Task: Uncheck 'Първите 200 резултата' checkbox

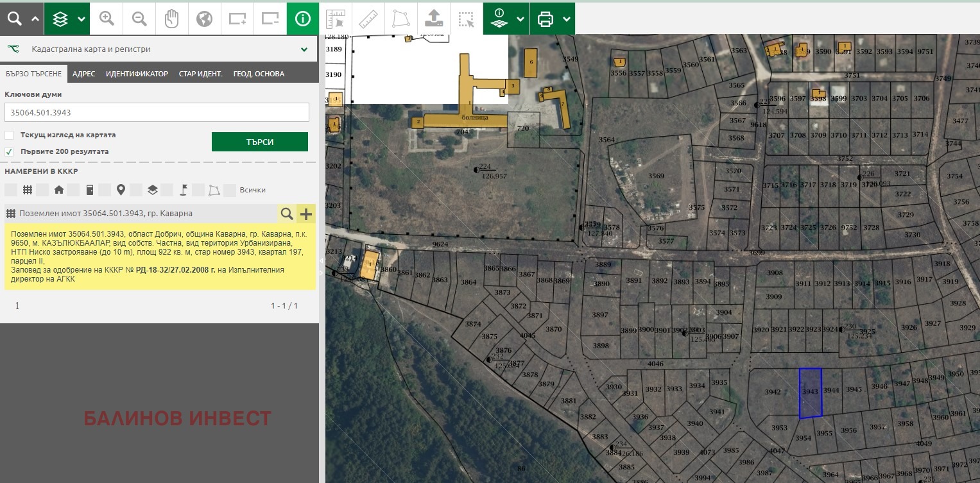Action: coord(9,152)
